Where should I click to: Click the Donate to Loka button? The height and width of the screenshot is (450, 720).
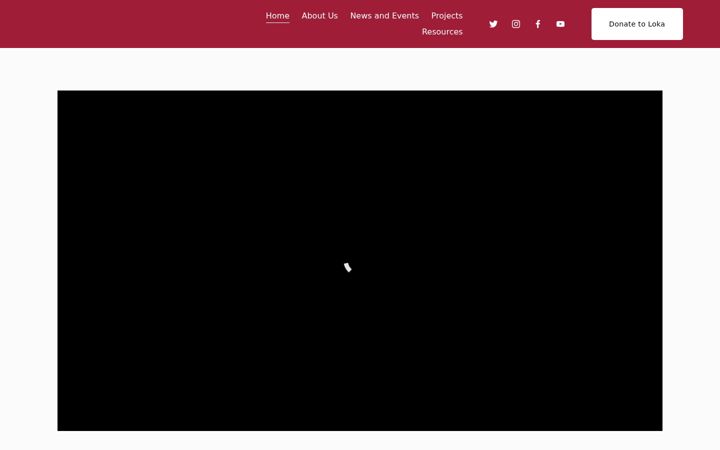tap(637, 24)
